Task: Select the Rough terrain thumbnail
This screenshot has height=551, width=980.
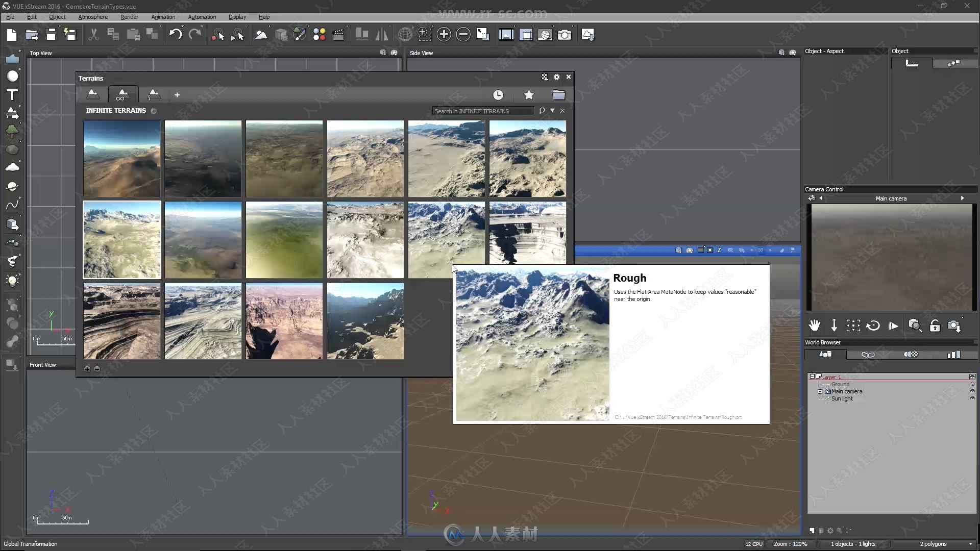Action: tap(446, 239)
